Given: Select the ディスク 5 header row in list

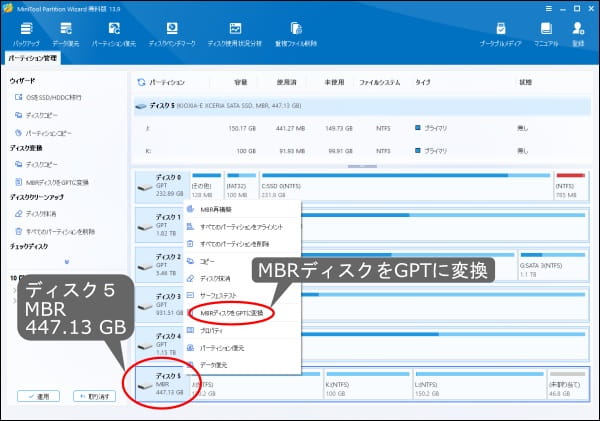Looking at the screenshot, I should [x=362, y=106].
